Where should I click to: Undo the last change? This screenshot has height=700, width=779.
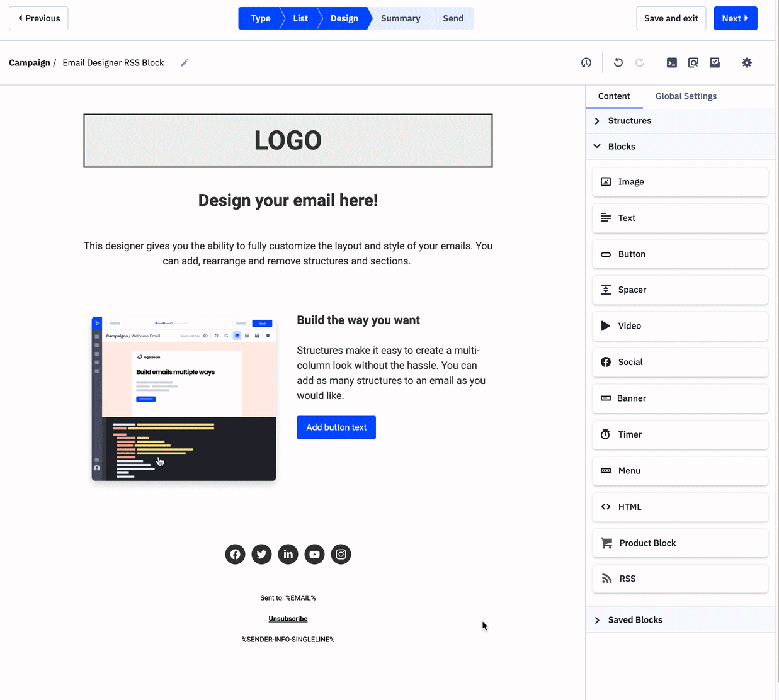(x=618, y=62)
